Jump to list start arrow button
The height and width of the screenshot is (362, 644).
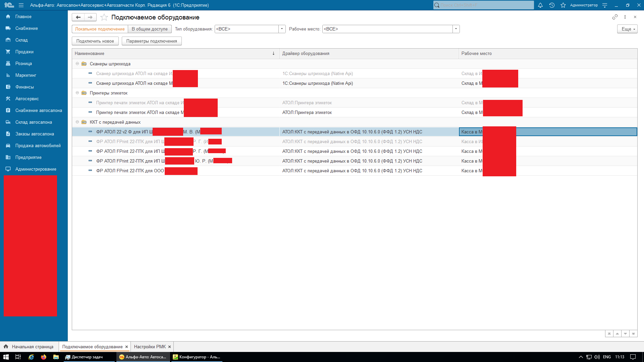click(x=609, y=334)
